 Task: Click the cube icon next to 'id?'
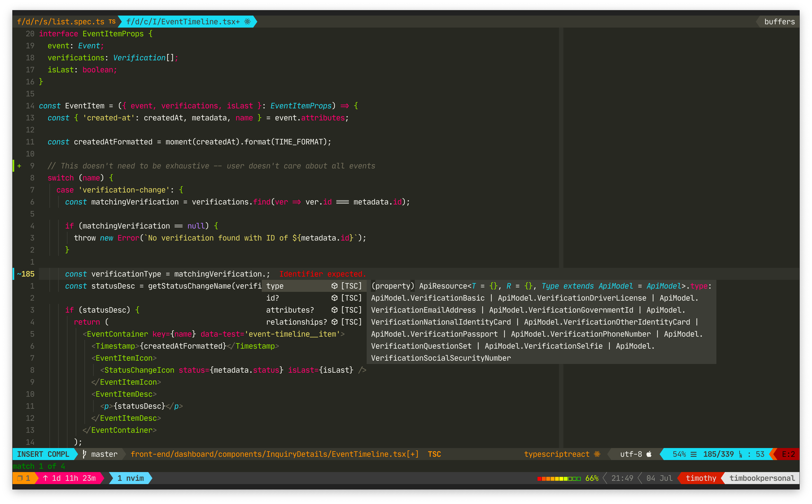334,298
